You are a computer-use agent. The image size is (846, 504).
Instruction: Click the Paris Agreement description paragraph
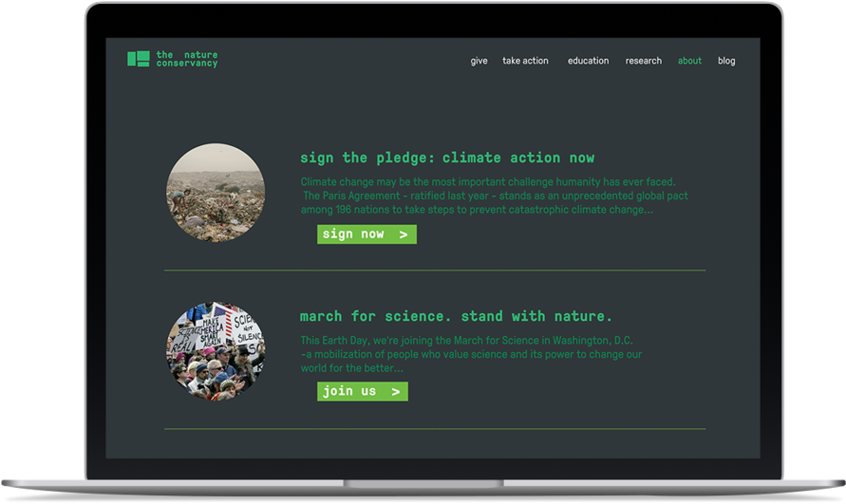[494, 196]
